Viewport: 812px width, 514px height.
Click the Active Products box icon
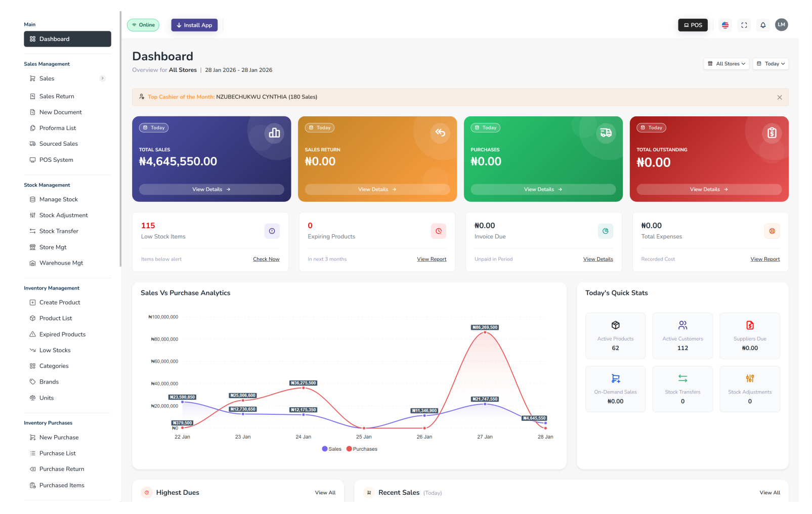615,325
